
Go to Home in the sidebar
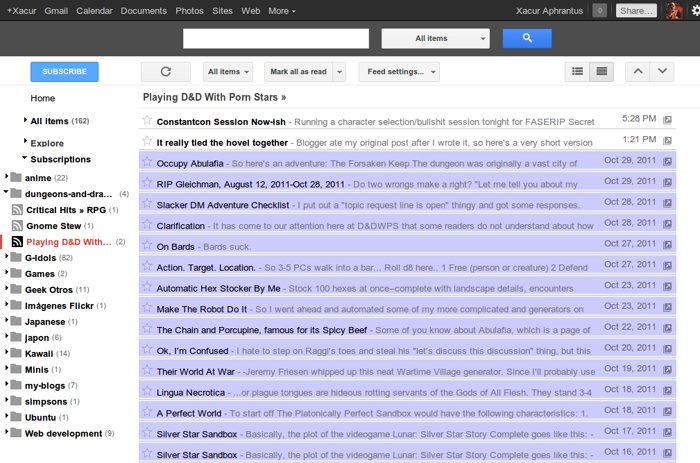(42, 98)
